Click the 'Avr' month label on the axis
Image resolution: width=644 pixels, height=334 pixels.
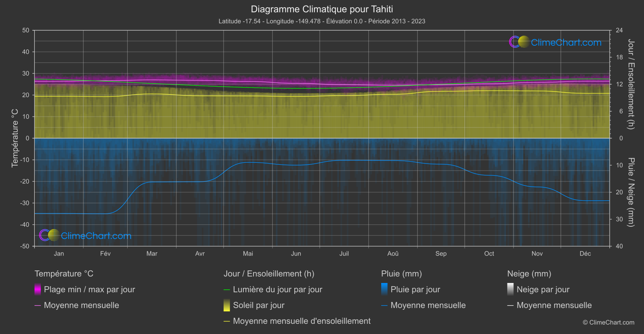[200, 253]
